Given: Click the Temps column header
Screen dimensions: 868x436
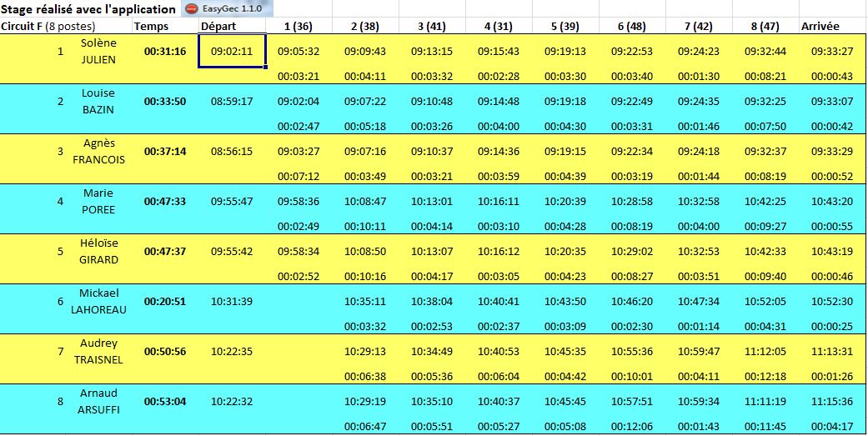Looking at the screenshot, I should (x=151, y=27).
